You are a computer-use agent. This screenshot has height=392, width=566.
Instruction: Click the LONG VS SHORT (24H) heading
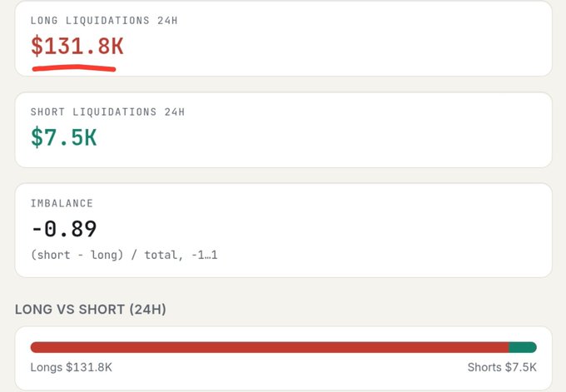click(91, 310)
